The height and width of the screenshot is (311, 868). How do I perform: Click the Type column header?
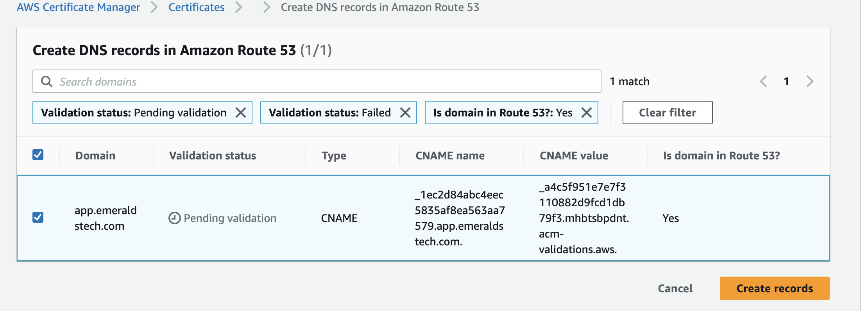pyautogui.click(x=334, y=155)
